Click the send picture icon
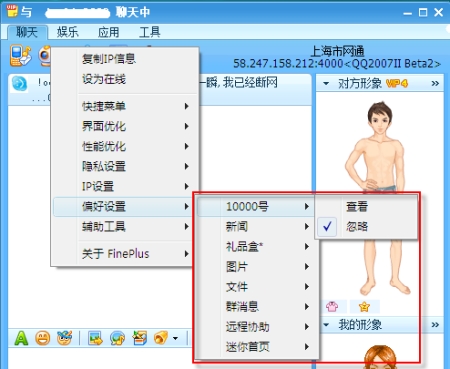450x369 pixels. pyautogui.click(x=95, y=338)
